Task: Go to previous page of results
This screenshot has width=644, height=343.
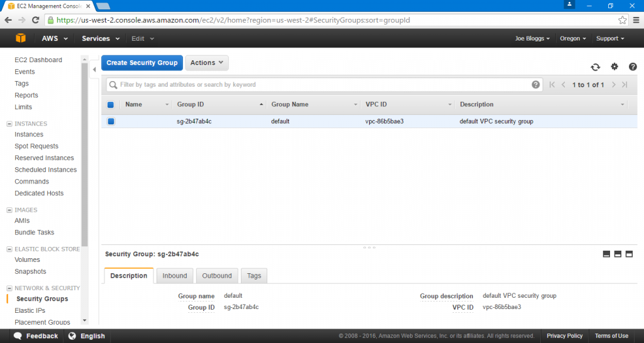Action: (x=563, y=85)
